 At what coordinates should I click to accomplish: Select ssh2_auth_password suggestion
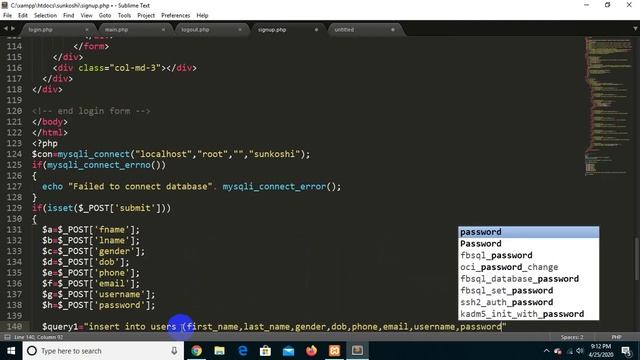pyautogui.click(x=529, y=302)
